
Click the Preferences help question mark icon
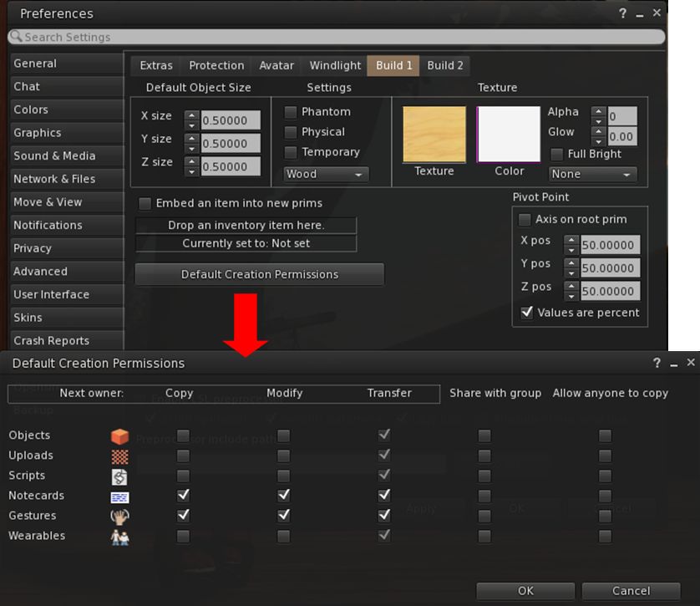tap(623, 13)
